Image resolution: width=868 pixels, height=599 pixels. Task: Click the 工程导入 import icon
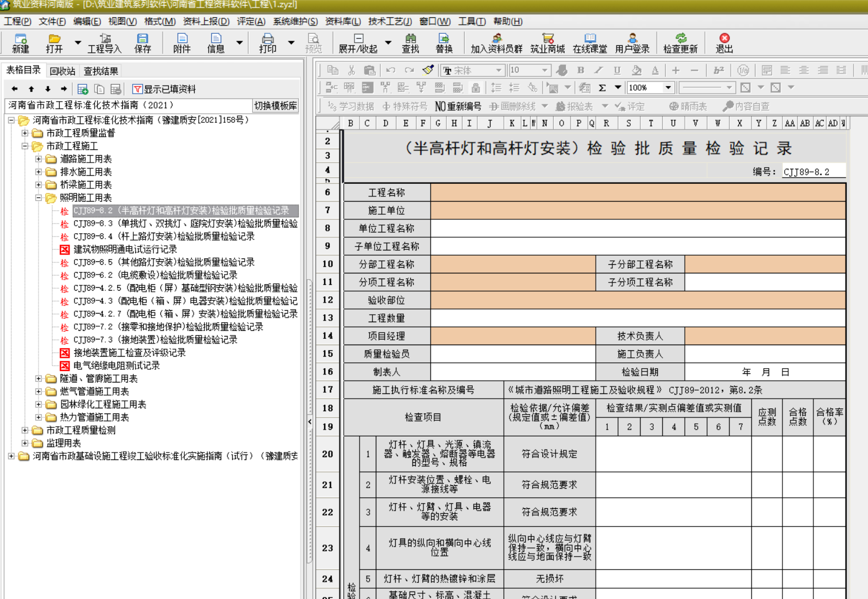105,44
